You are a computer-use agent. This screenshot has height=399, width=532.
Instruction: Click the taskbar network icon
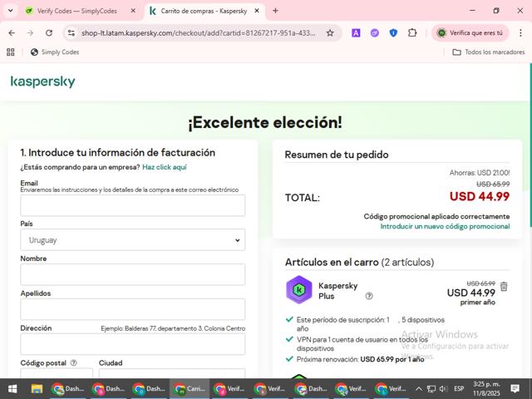(431, 389)
